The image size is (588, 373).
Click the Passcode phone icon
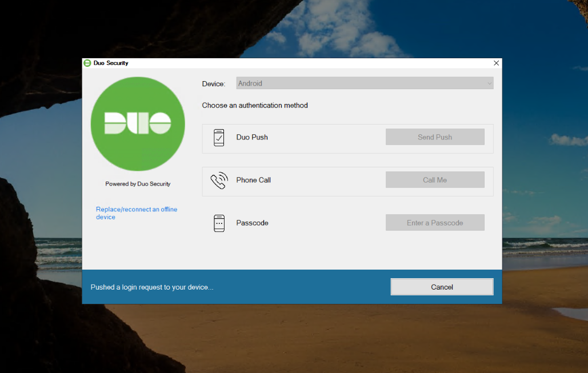[x=219, y=223]
